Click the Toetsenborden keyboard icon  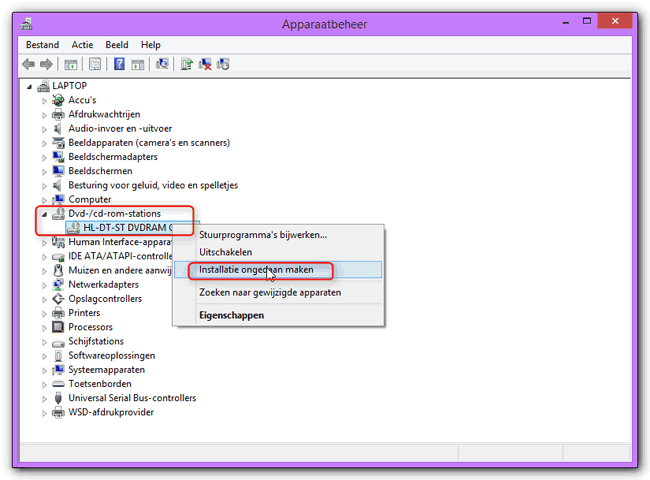[x=58, y=384]
